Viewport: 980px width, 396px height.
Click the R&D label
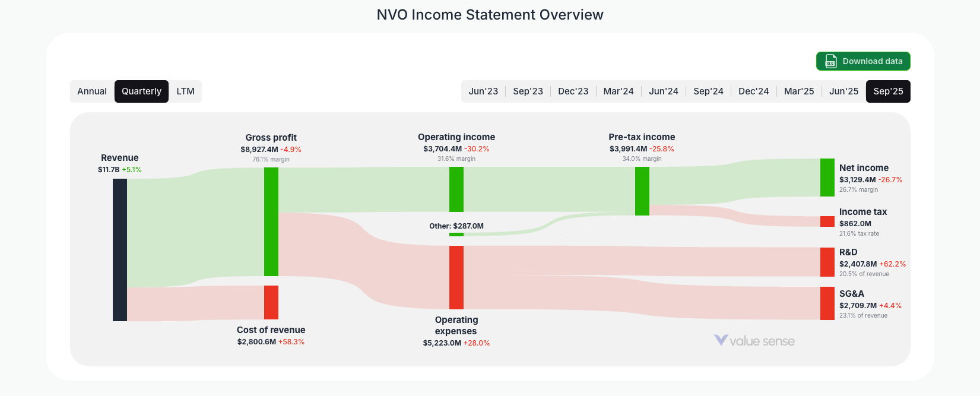click(848, 252)
